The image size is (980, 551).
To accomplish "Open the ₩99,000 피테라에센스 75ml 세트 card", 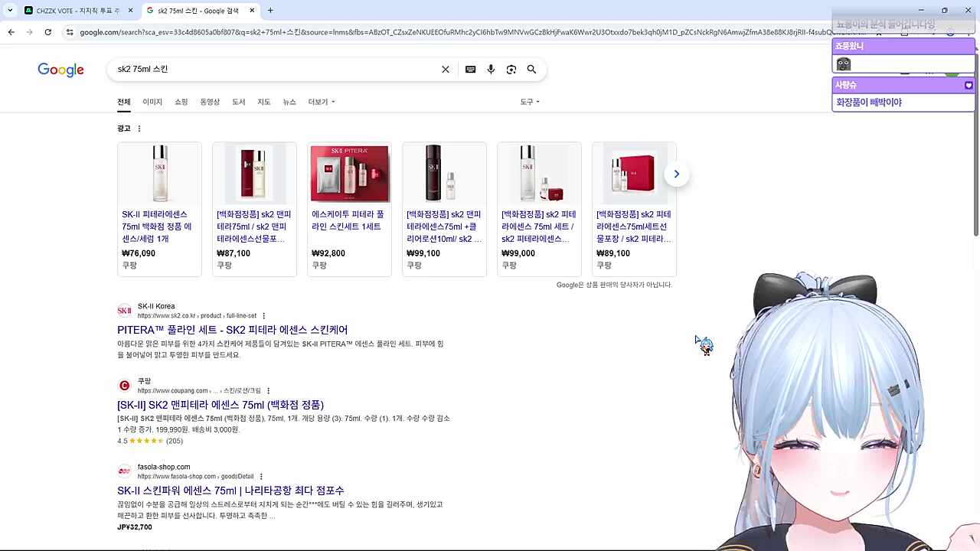I will tap(539, 209).
